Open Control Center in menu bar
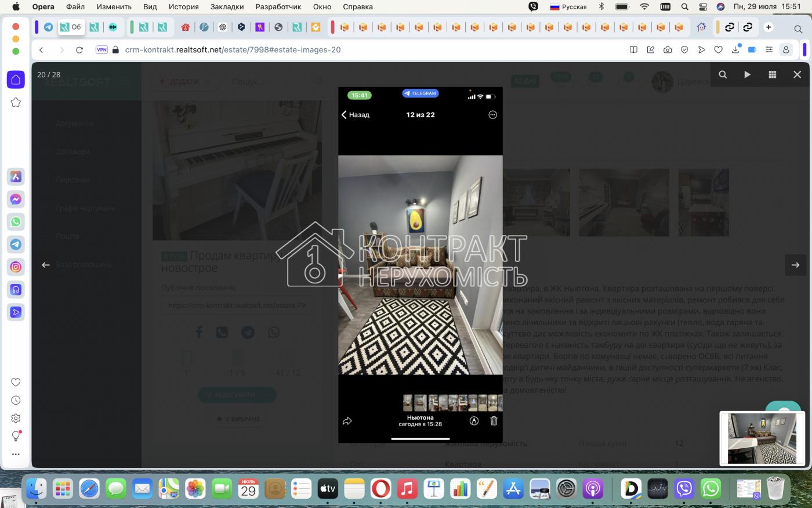Image resolution: width=812 pixels, height=508 pixels. (703, 7)
